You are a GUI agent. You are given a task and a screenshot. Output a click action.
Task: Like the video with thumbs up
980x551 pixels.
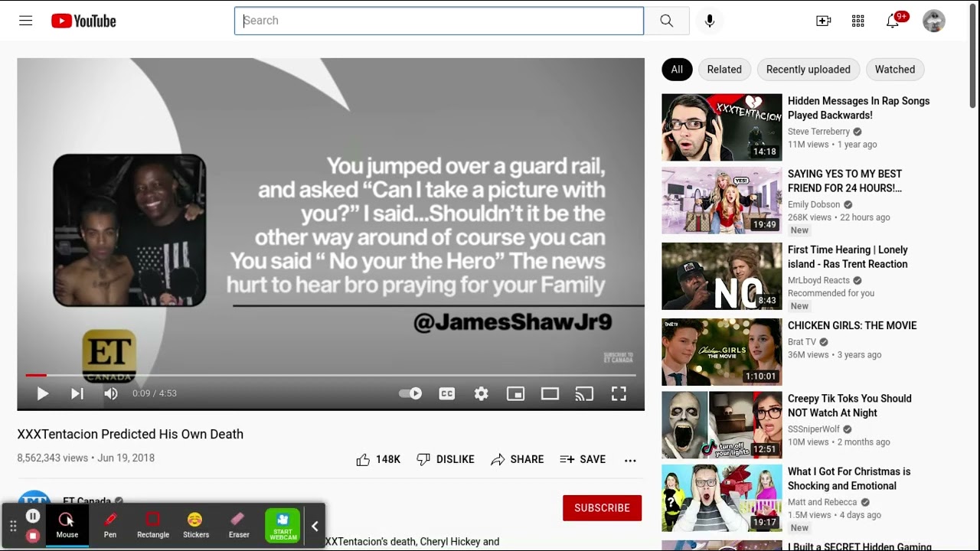point(378,459)
